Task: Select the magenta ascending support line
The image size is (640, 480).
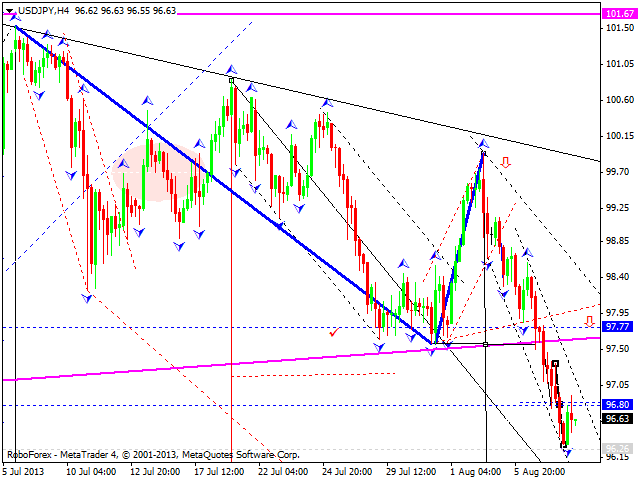Action: point(300,359)
